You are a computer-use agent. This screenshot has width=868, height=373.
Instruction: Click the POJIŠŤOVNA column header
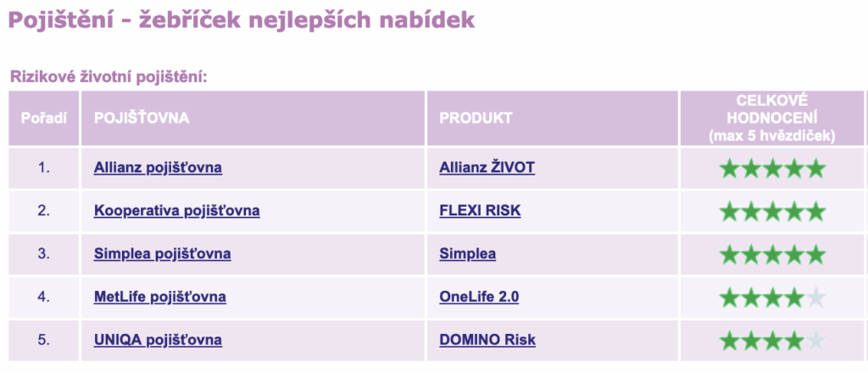(x=142, y=118)
